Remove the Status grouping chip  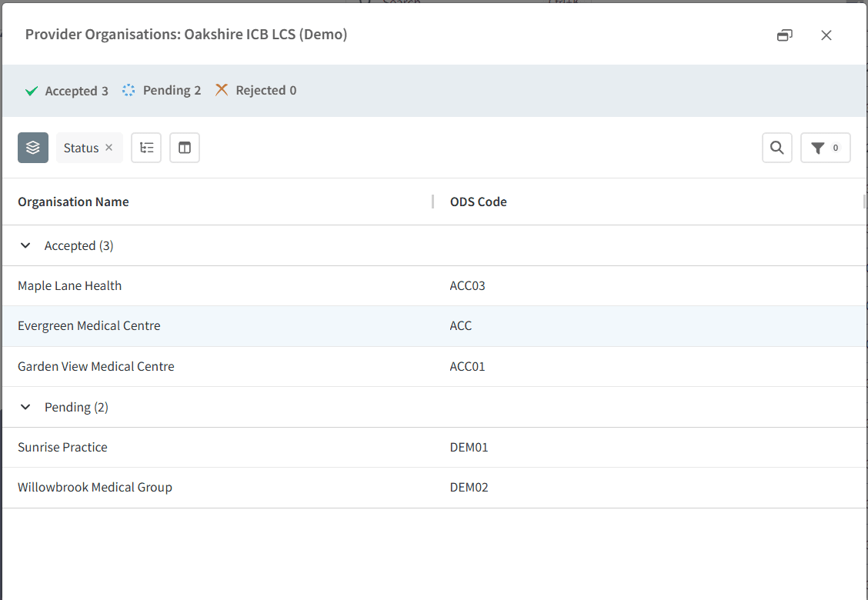109,147
